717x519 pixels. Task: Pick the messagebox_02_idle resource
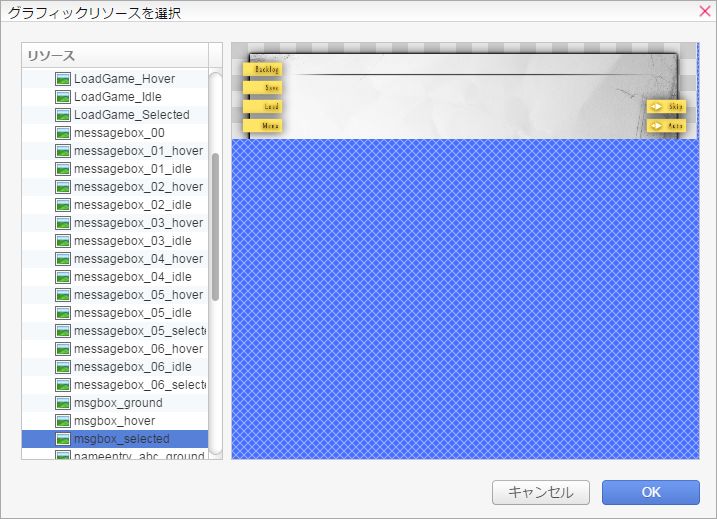pyautogui.click(x=132, y=205)
